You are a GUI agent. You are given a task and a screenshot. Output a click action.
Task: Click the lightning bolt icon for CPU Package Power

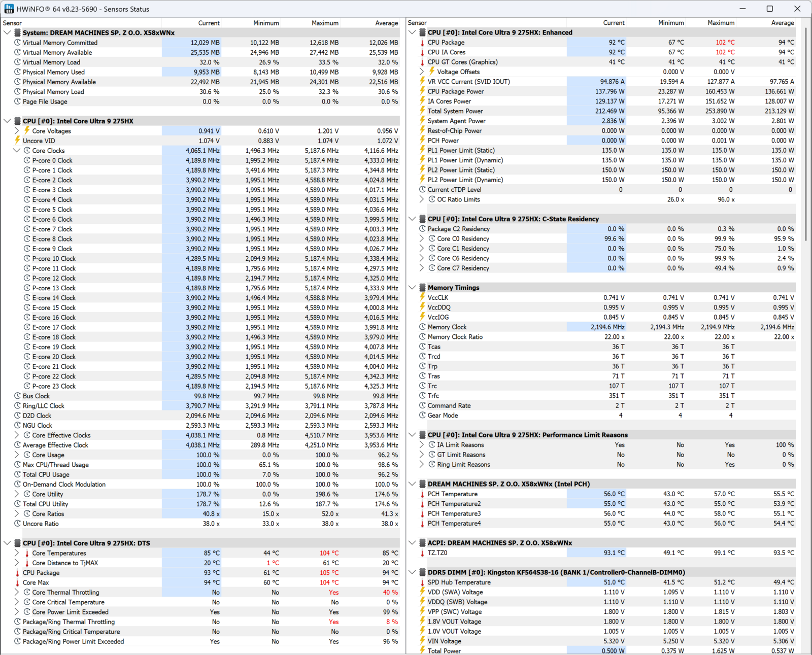423,91
